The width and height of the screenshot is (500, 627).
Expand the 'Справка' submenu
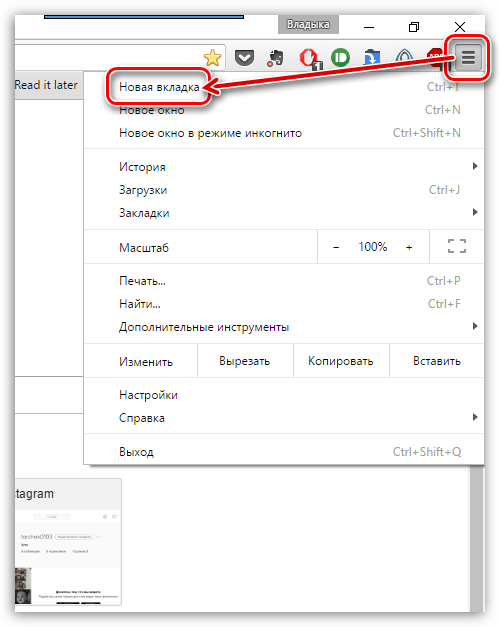coord(284,418)
